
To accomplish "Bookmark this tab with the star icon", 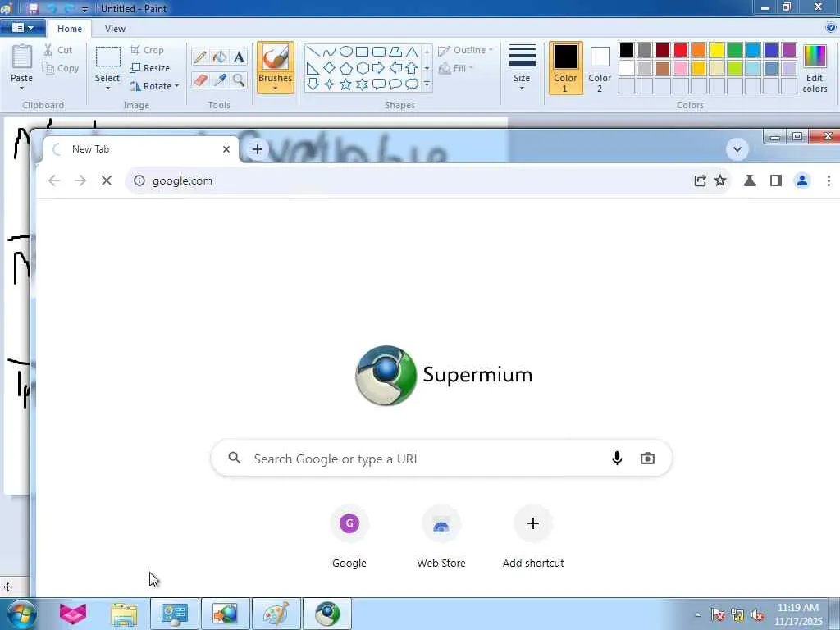I will tap(720, 180).
